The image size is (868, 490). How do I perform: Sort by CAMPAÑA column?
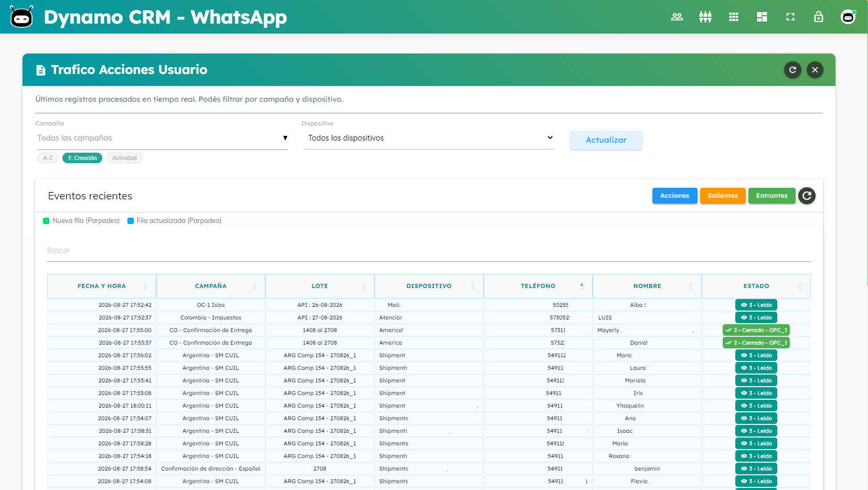[x=211, y=286]
